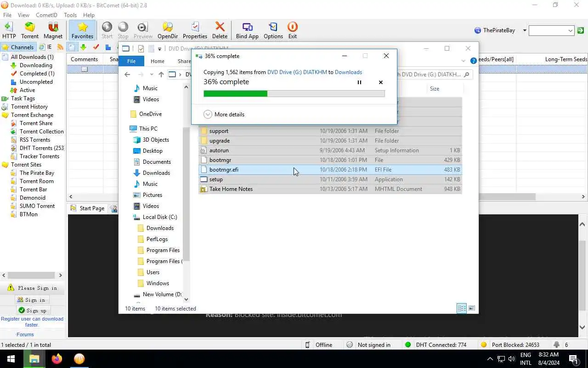Select The Pirate Bay under Torrent Sites

(37, 173)
